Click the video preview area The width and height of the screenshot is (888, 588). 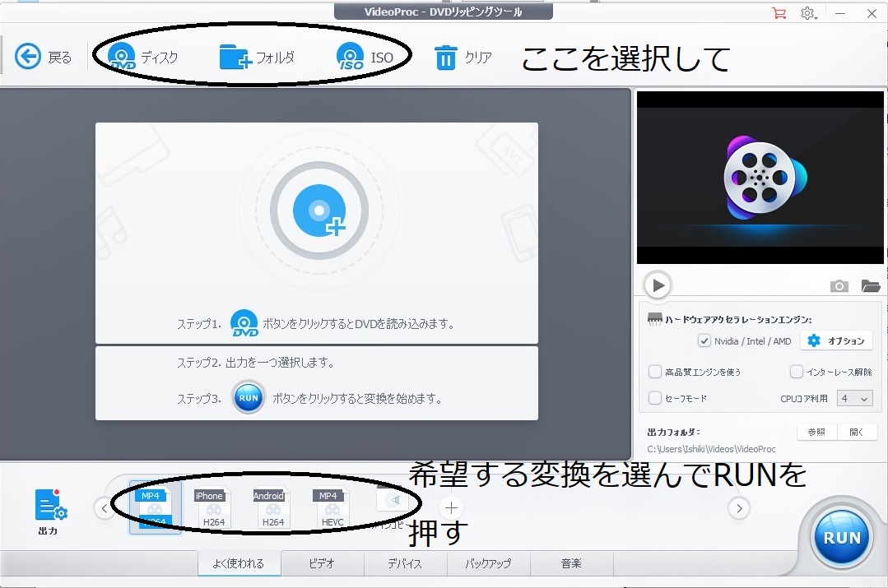click(760, 177)
